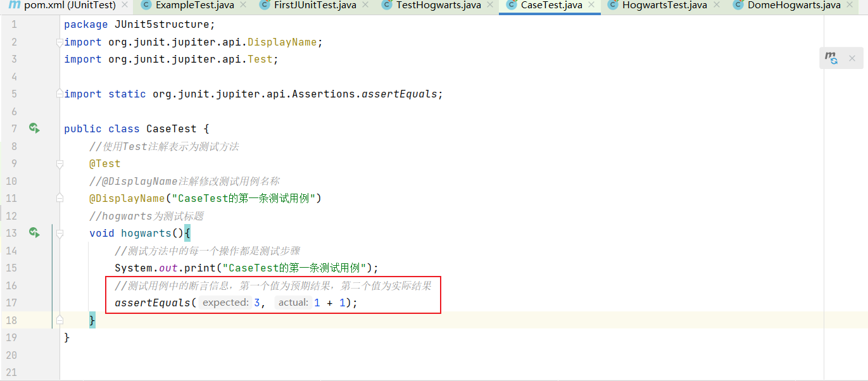Close the pom.xml (JUnitTest) tab
868x381 pixels.
[125, 6]
